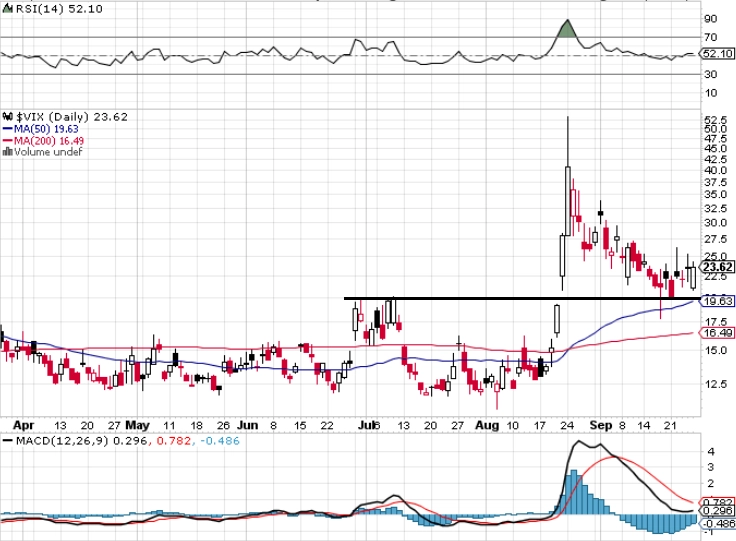736x541 pixels.
Task: Click the Jun label on time axis
Action: tap(247, 425)
